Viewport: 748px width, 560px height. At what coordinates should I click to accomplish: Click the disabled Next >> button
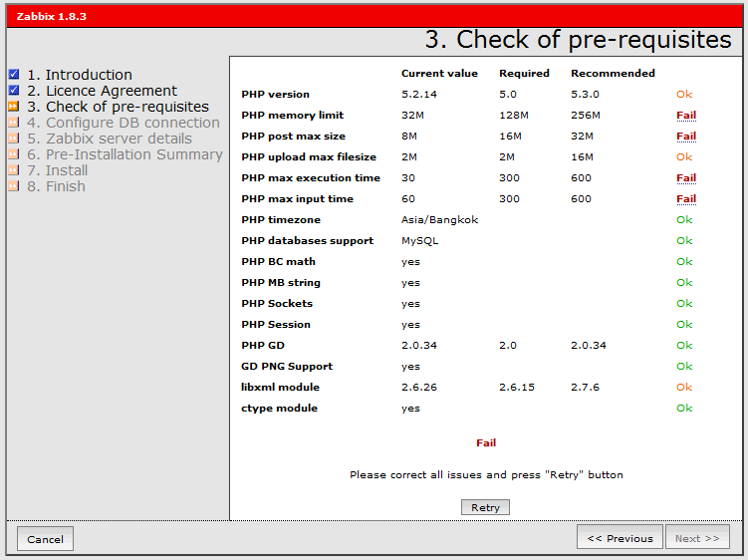click(x=697, y=538)
